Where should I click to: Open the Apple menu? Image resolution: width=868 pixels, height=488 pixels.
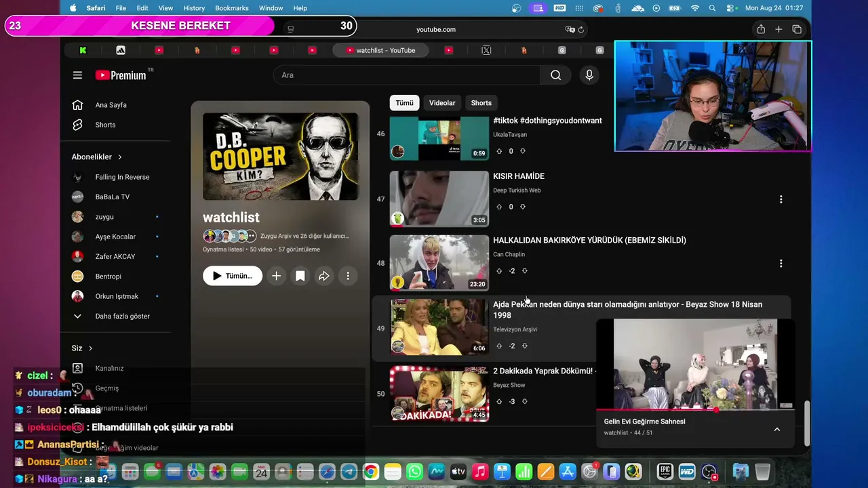coord(73,8)
